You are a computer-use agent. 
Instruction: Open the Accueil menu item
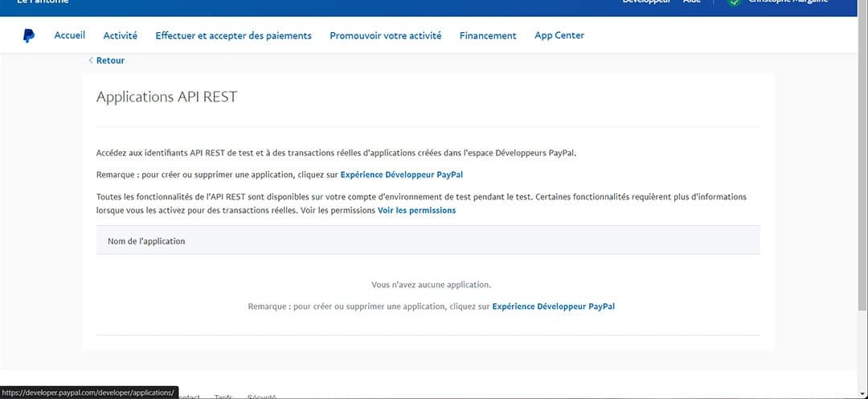[x=70, y=35]
